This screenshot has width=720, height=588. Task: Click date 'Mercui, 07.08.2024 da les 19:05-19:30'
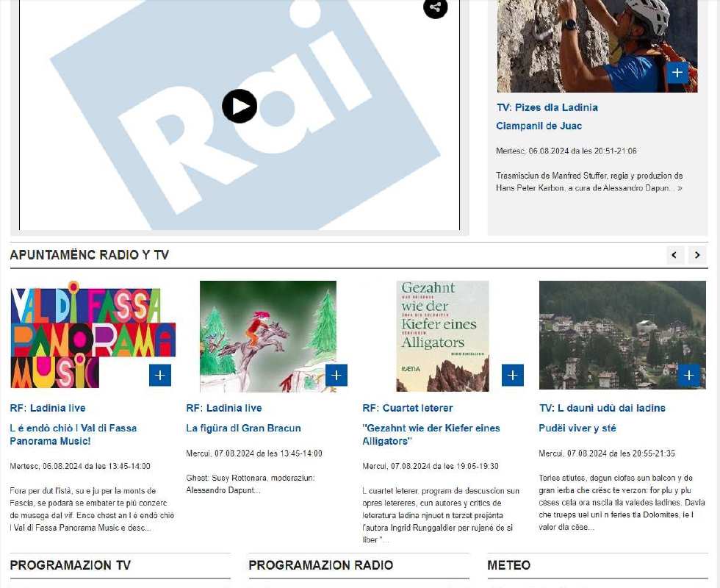coord(431,466)
